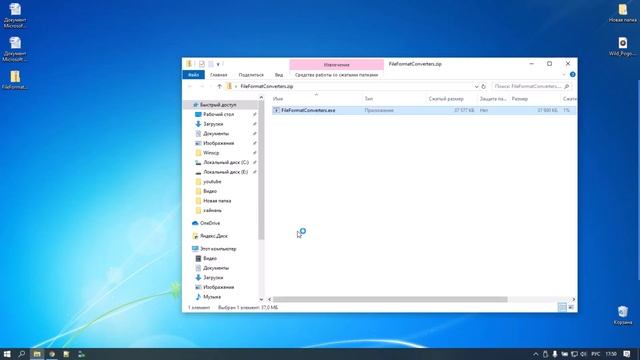The height and width of the screenshot is (360, 640).
Task: Sort by the Тип column header
Action: click(395, 99)
